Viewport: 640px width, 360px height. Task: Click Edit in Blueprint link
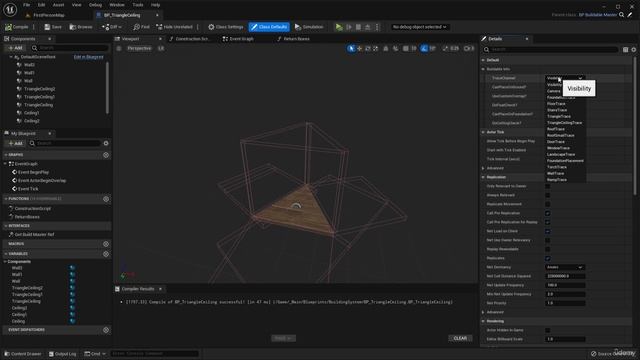[x=89, y=57]
